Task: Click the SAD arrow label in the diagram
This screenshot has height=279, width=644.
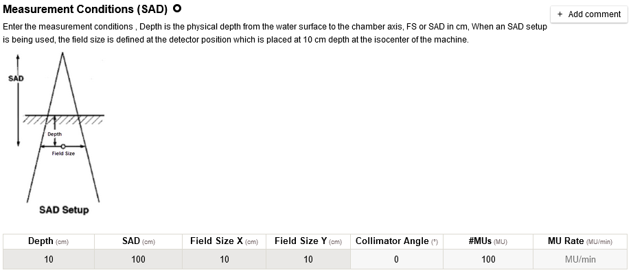Action: pyautogui.click(x=16, y=78)
